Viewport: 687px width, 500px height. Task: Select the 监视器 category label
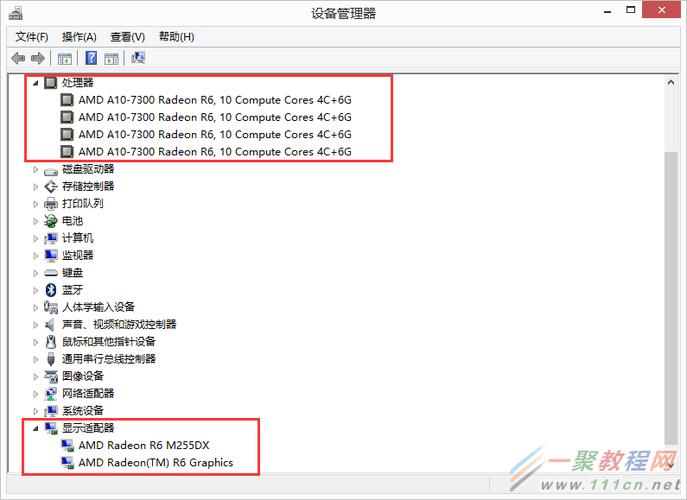pyautogui.click(x=78, y=255)
